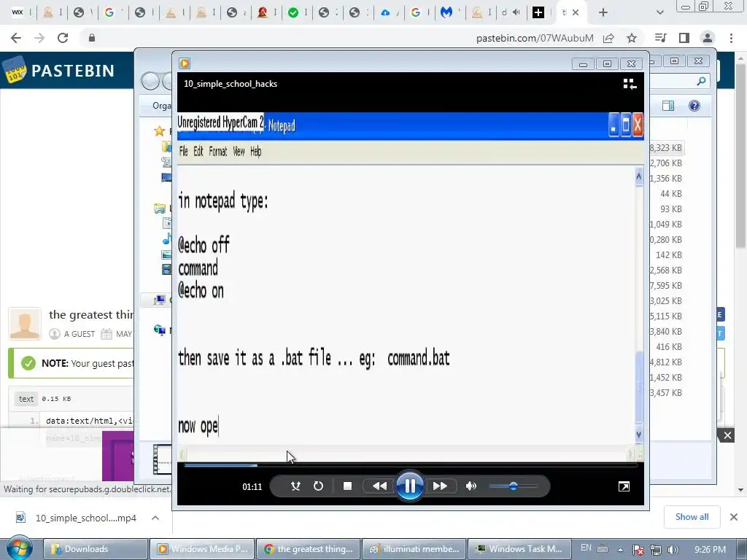Click the 9:26 PM clock
The height and width of the screenshot is (560, 747).
coord(711,550)
